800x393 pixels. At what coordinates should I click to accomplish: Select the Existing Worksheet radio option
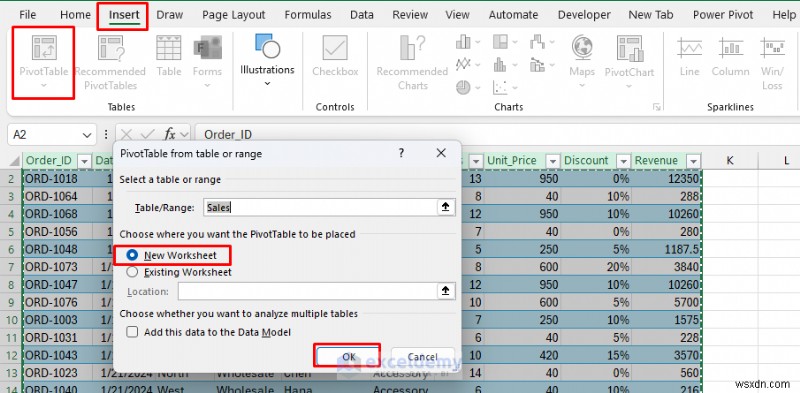pyautogui.click(x=132, y=272)
